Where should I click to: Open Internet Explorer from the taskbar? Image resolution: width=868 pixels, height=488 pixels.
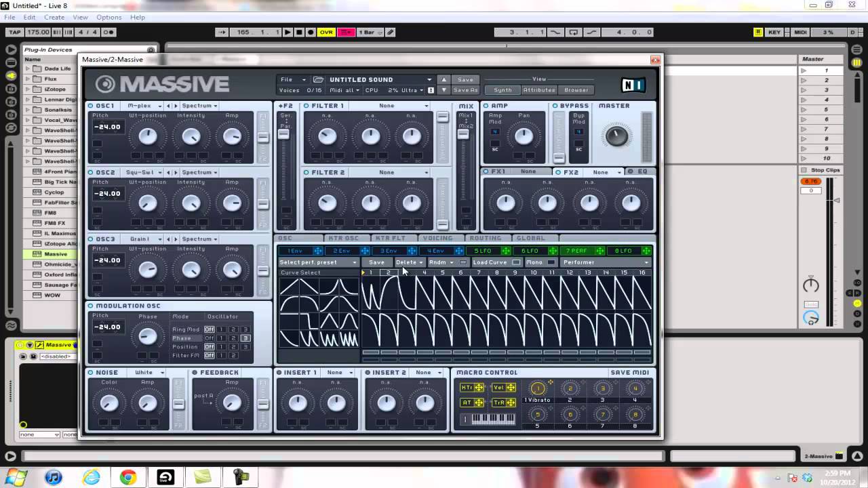91,477
